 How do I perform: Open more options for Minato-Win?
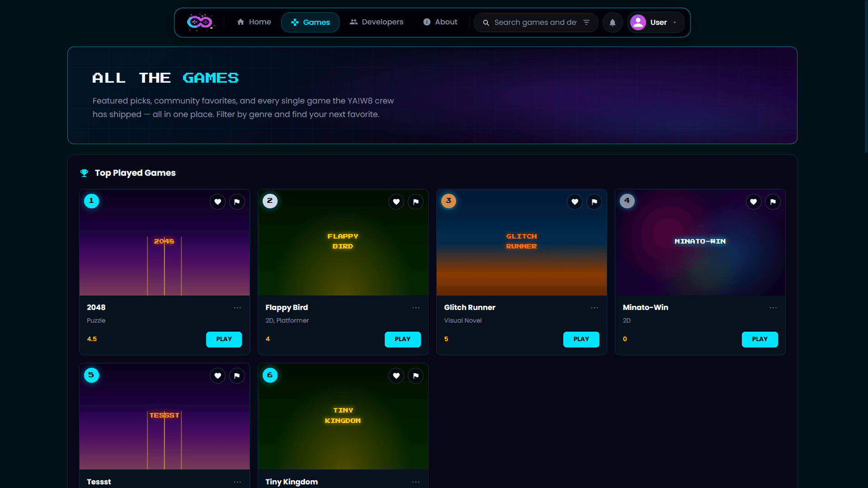(773, 308)
